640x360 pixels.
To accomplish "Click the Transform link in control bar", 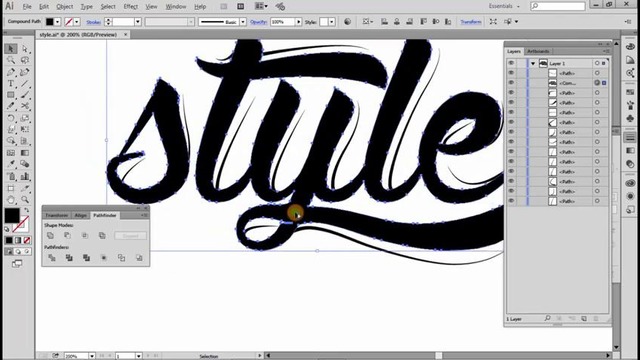I will tap(471, 22).
